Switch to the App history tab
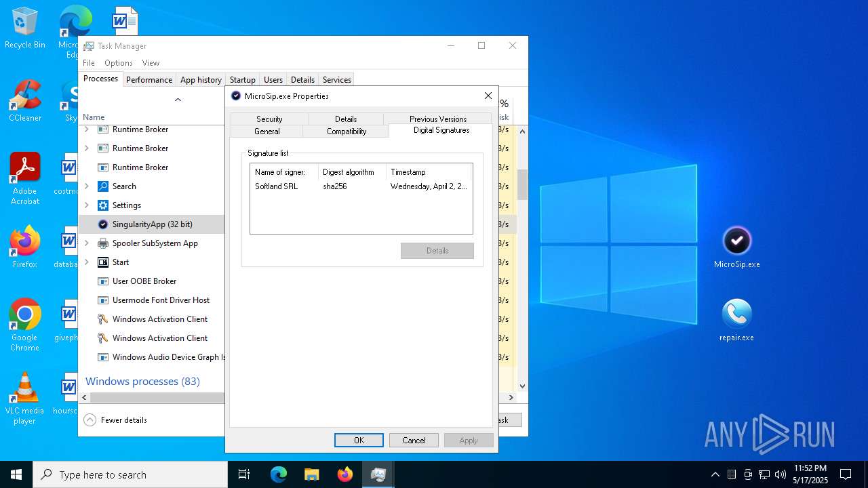The image size is (868, 488). (x=201, y=79)
